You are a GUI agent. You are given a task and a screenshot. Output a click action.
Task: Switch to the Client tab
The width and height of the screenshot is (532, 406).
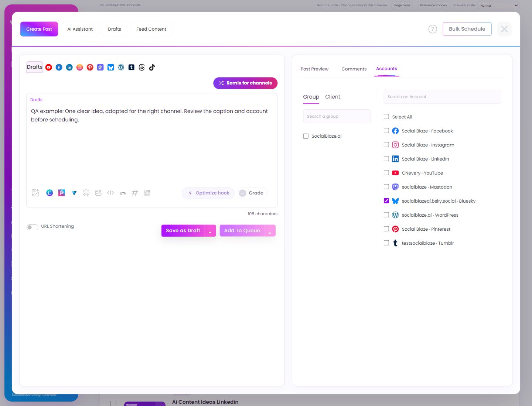pos(332,97)
